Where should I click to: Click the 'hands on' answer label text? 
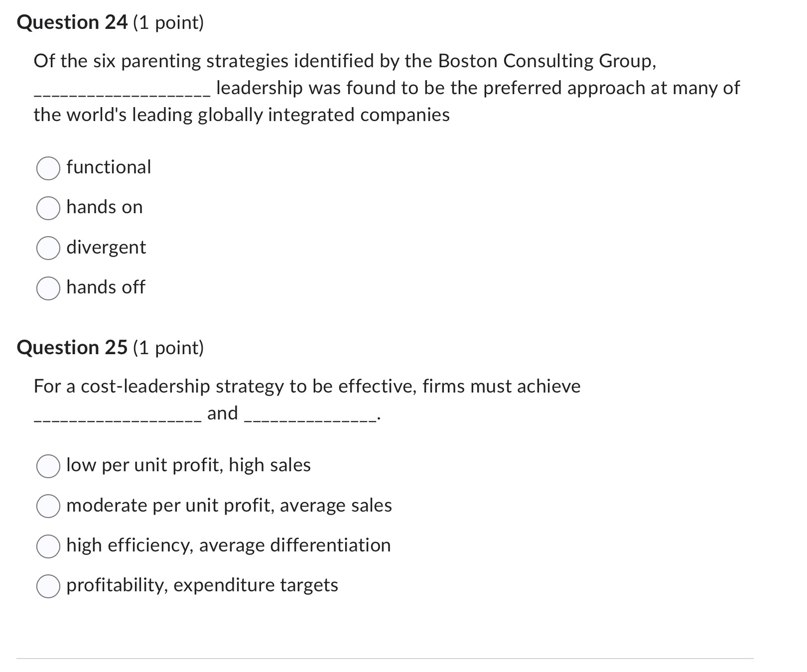click(x=104, y=208)
